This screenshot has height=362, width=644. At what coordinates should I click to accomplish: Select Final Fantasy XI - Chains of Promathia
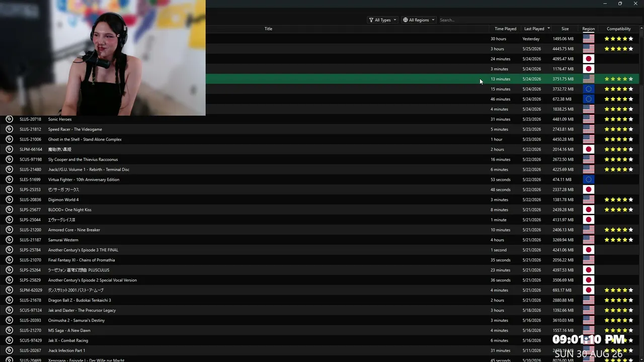point(82,260)
